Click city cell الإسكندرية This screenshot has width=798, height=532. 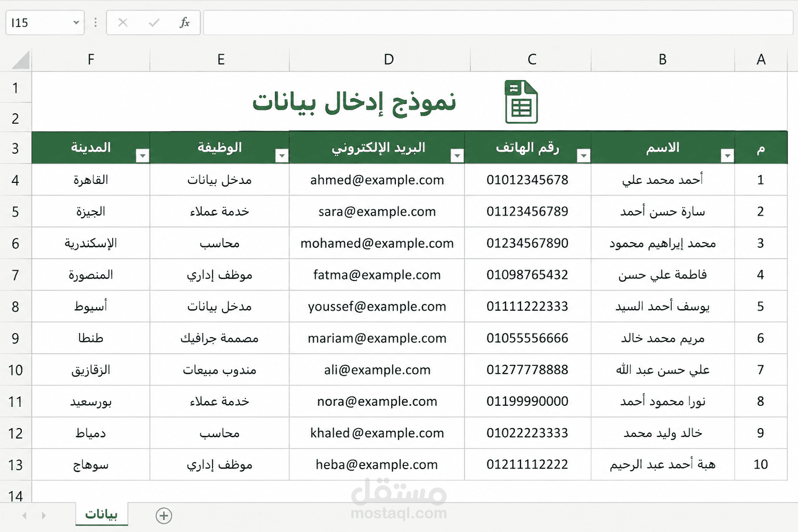point(91,243)
